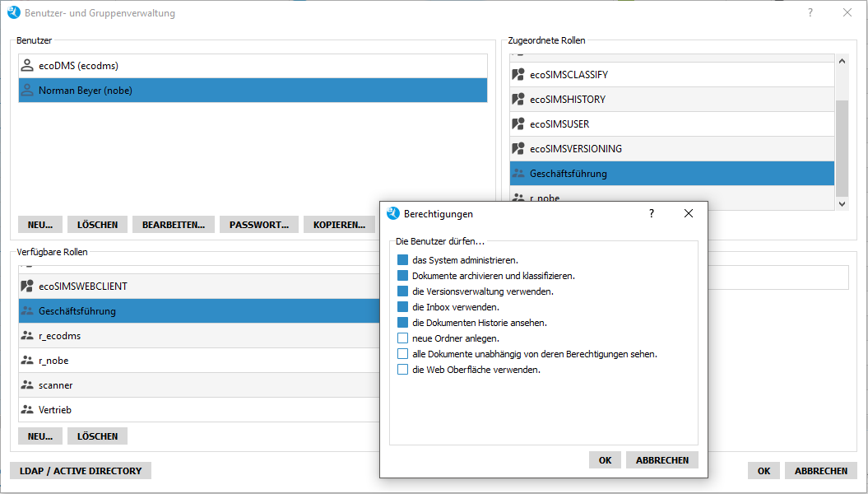Screen dimensions: 868x494
Task: Click the ecoSIMSCLASSIFY role icon
Action: 518,75
